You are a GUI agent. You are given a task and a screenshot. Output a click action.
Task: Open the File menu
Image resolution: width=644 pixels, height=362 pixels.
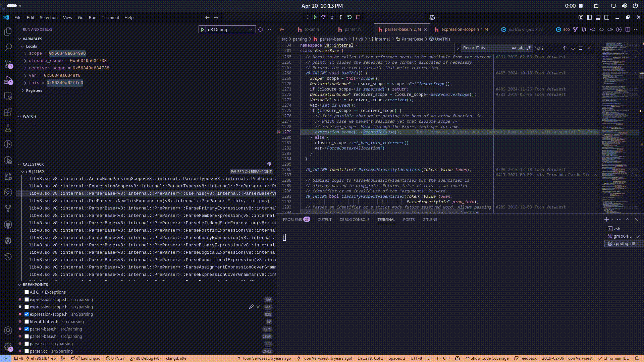(18, 17)
